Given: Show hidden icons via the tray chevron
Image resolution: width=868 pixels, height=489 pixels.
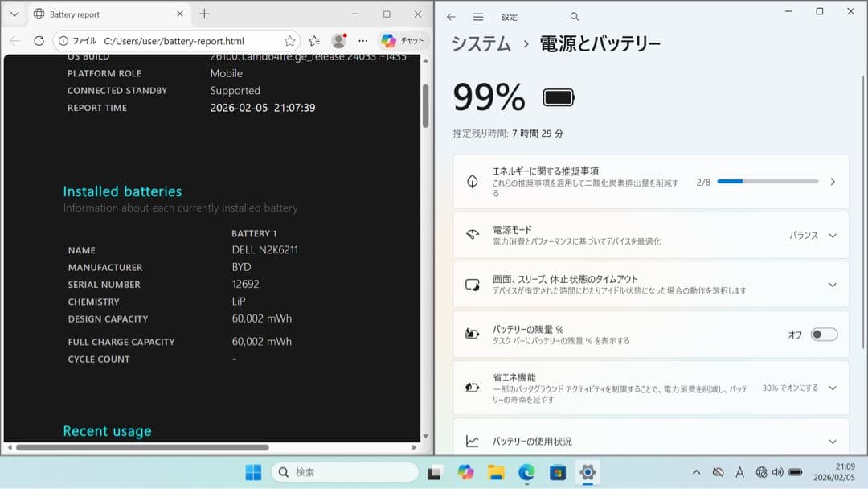Looking at the screenshot, I should pyautogui.click(x=697, y=472).
